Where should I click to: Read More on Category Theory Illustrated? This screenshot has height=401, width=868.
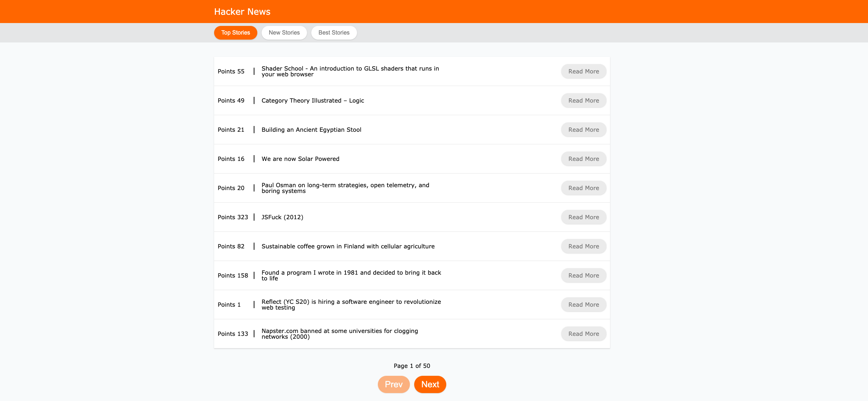[583, 101]
